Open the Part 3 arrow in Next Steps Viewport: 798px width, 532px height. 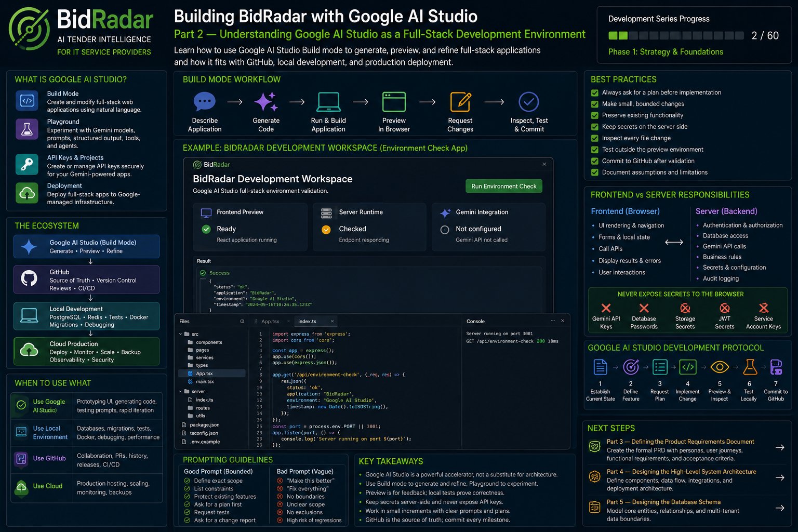tap(780, 447)
